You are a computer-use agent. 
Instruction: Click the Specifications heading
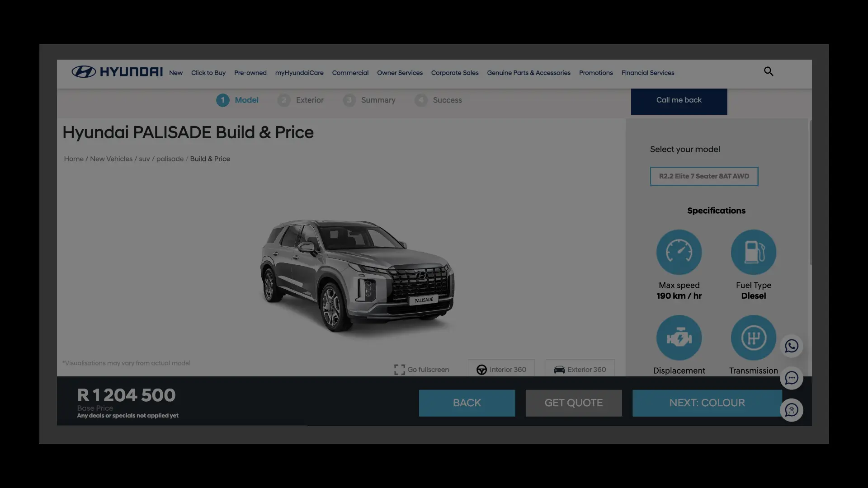716,211
